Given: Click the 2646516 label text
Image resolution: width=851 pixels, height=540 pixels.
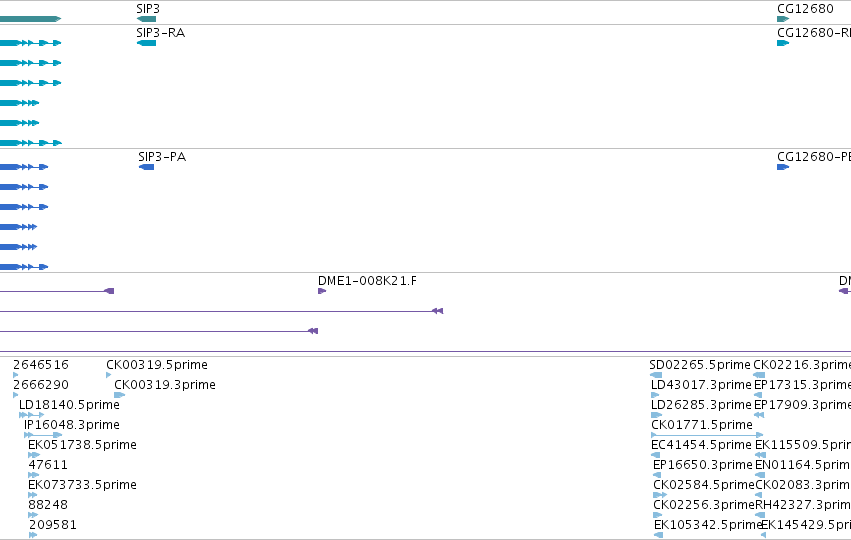Looking at the screenshot, I should [x=41, y=365].
